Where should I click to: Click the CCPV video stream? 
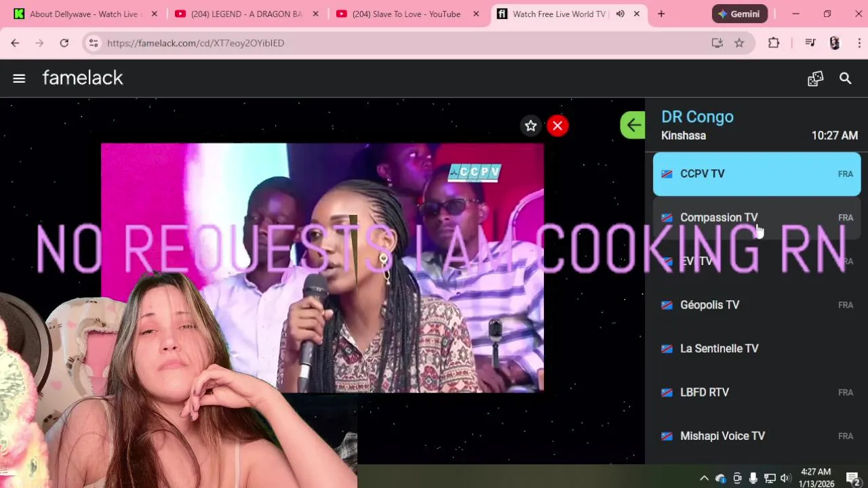tap(322, 268)
